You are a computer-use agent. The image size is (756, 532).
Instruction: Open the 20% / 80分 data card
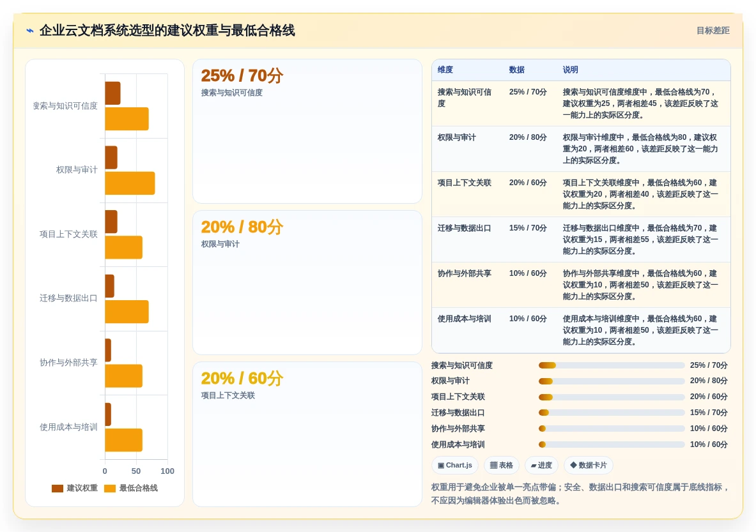coord(307,282)
